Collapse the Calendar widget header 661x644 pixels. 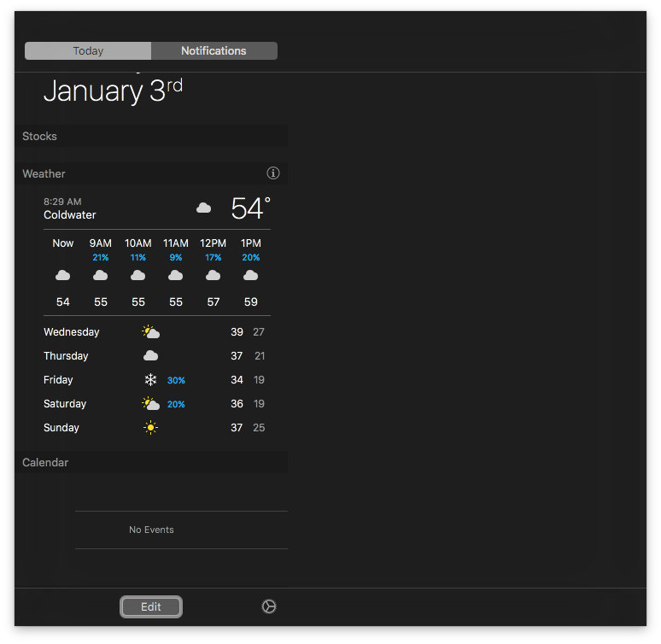point(46,463)
